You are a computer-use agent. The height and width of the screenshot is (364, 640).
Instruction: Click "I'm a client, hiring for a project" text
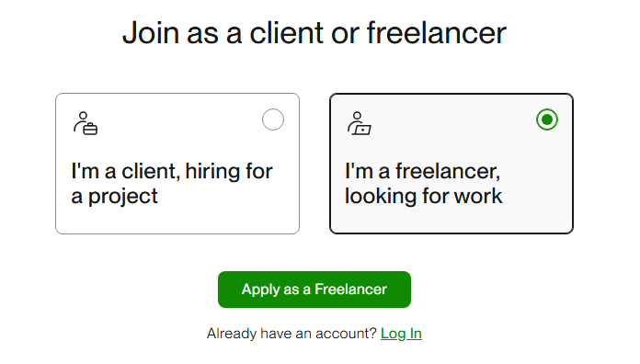(172, 183)
